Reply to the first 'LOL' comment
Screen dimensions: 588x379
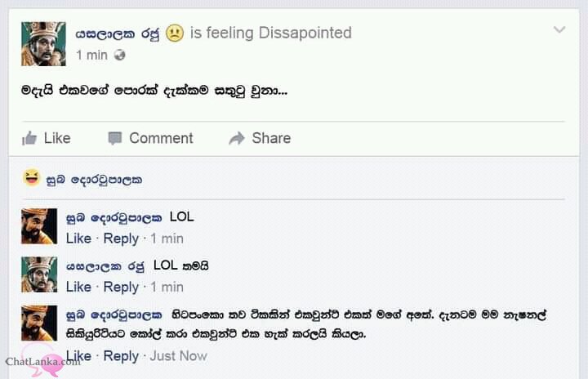point(121,239)
